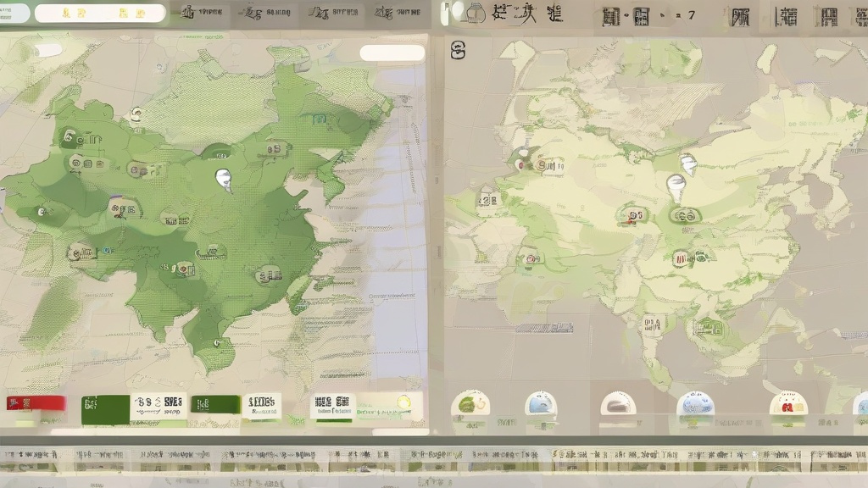Toggle the second dark green legend box
Image resolution: width=868 pixels, height=488 pixels.
pyautogui.click(x=215, y=403)
